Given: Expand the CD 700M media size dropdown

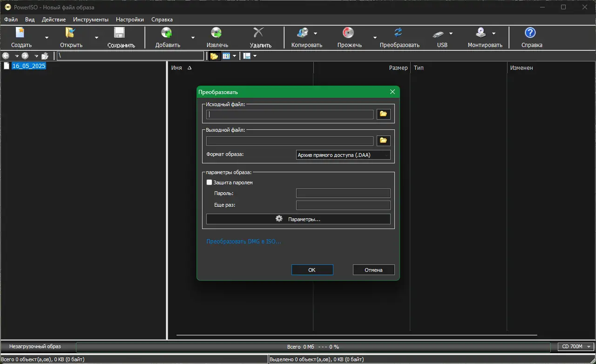Looking at the screenshot, I should click(576, 346).
